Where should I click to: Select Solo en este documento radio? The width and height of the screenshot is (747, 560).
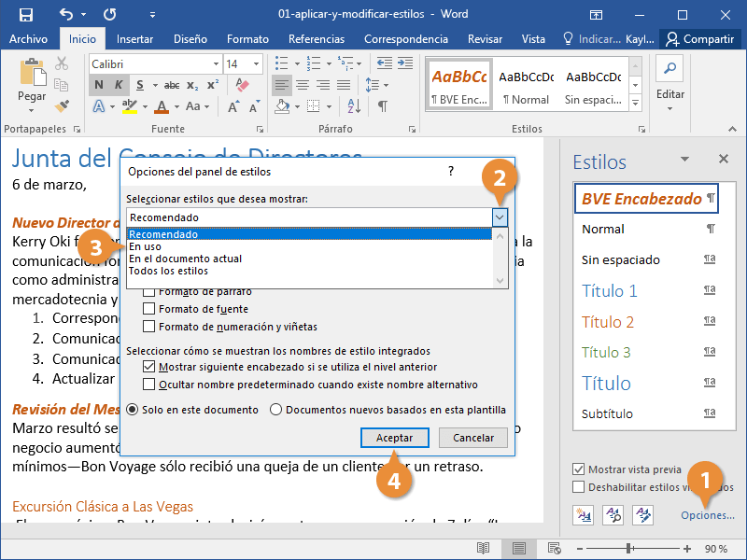coord(133,410)
